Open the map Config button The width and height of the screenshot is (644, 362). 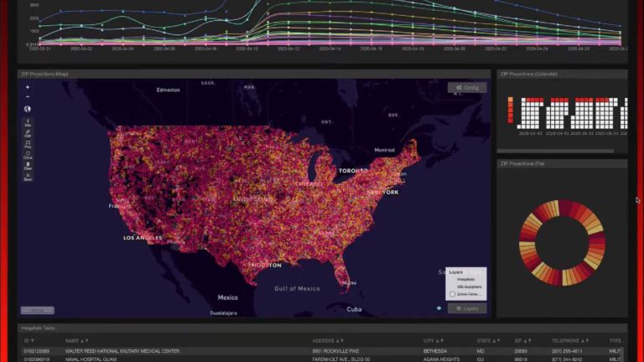[467, 87]
